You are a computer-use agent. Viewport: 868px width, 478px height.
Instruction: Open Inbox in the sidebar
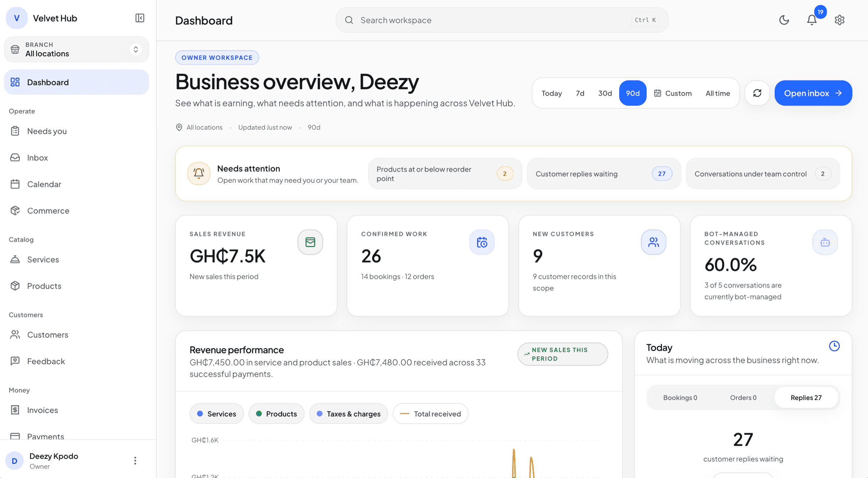pyautogui.click(x=76, y=158)
